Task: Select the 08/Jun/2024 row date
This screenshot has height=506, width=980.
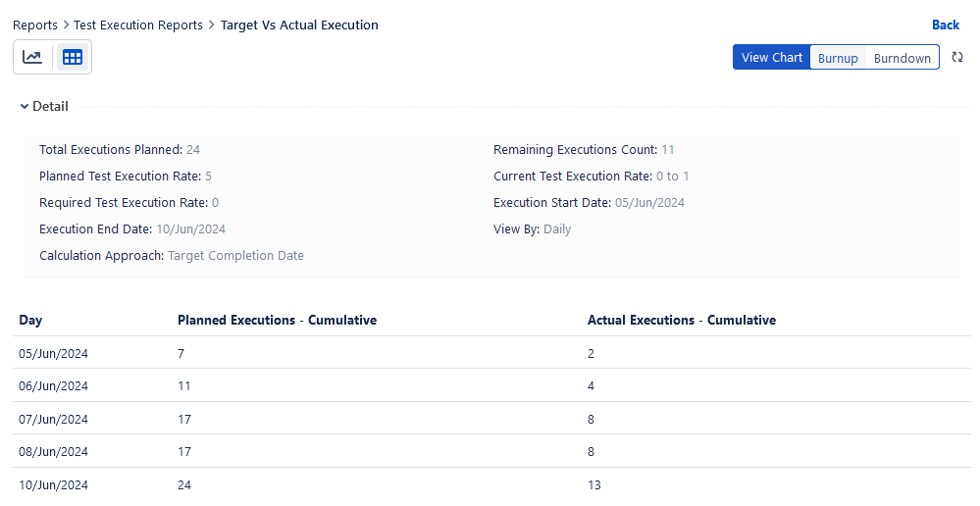Action: tap(53, 452)
